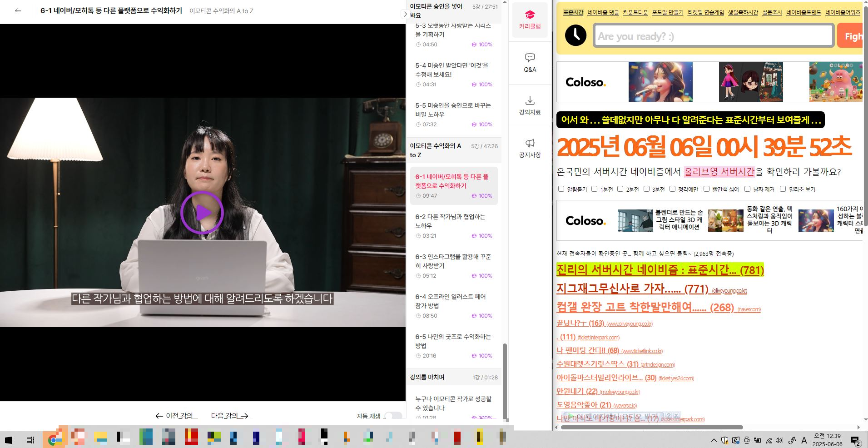Click the 네이비즘 댓글 menu link
The height and width of the screenshot is (448, 868).
point(603,12)
